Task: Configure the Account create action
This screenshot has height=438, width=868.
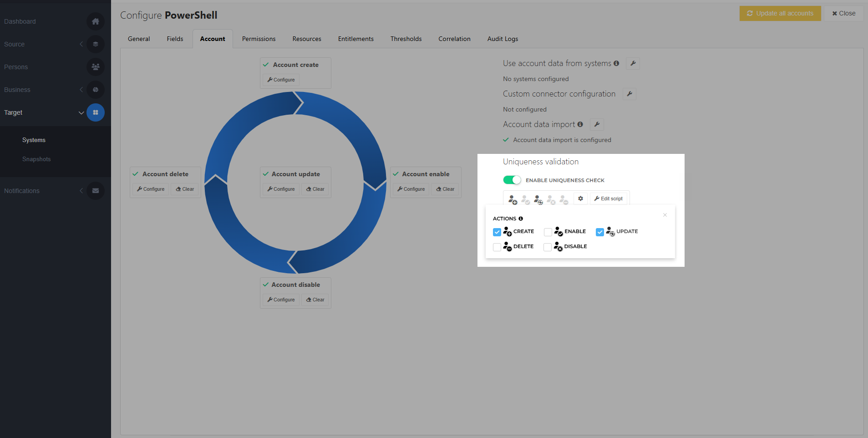Action: pyautogui.click(x=281, y=80)
